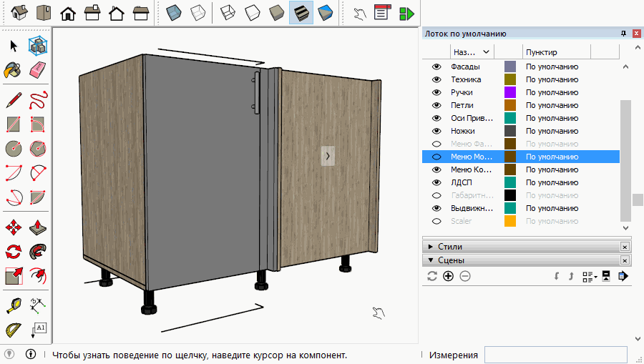Viewport: 644px width, 364px height.
Task: Choose the Pencil line tool
Action: coord(13,99)
